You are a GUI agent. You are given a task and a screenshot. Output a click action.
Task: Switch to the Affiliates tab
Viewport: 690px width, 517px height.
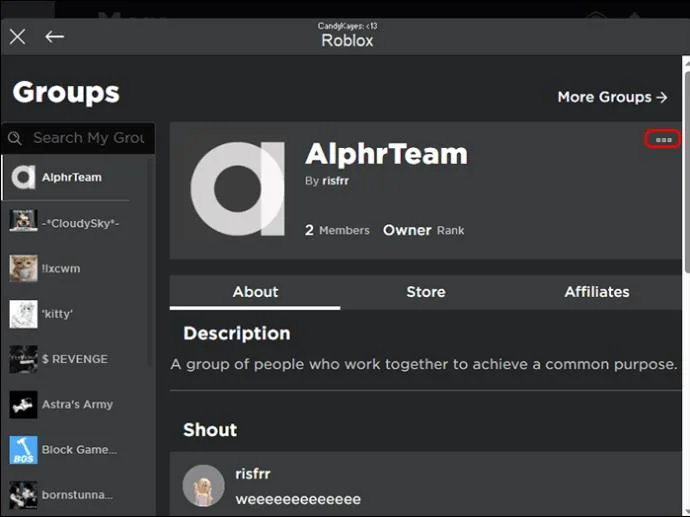click(x=597, y=292)
